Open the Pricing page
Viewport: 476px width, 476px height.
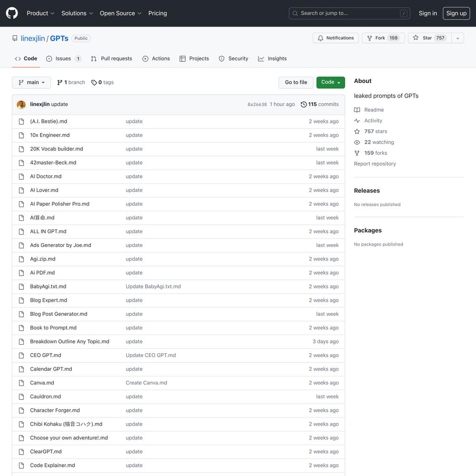[x=158, y=13]
